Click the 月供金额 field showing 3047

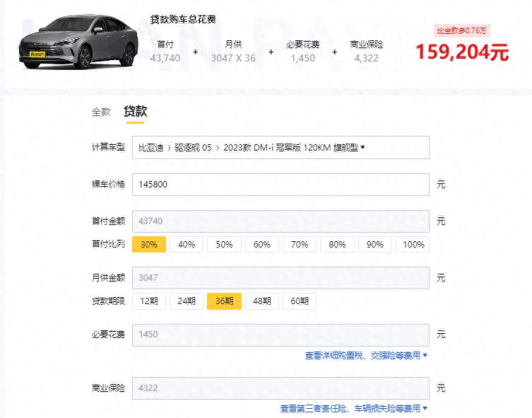[280, 278]
